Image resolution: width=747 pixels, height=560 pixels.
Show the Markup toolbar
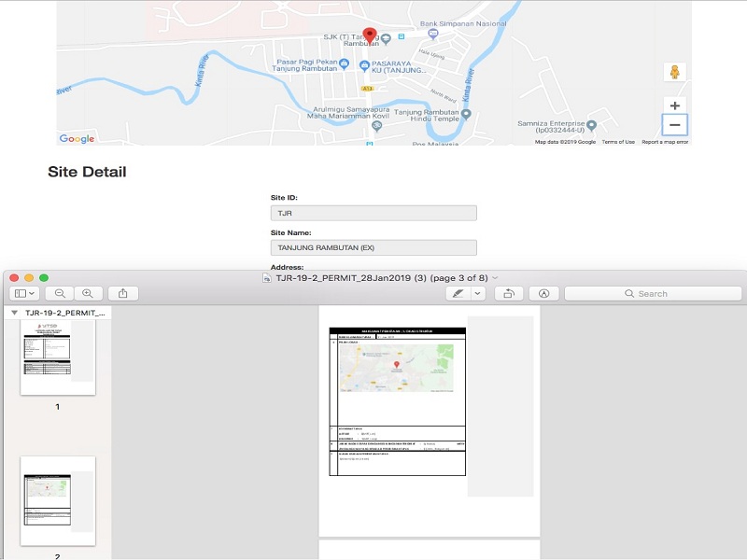click(543, 293)
